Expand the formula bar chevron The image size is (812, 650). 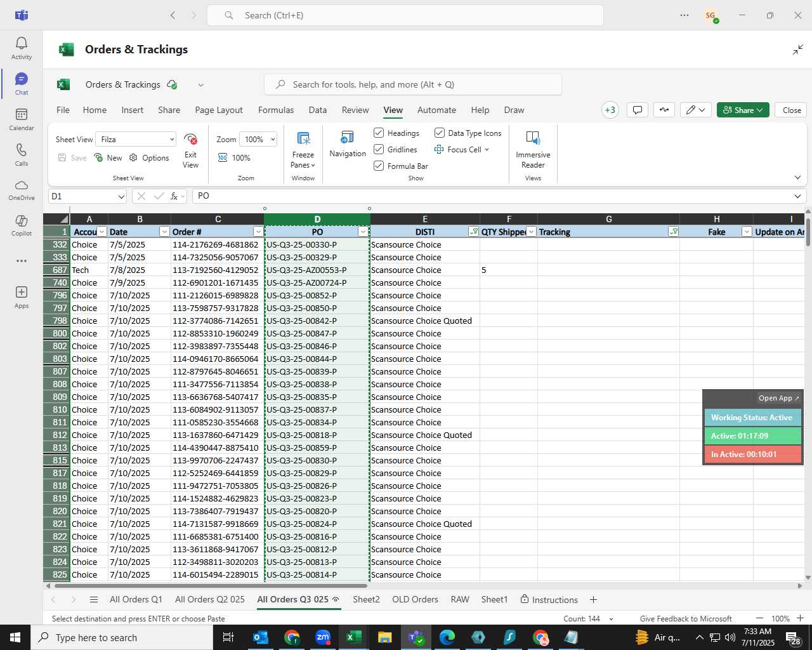(797, 196)
